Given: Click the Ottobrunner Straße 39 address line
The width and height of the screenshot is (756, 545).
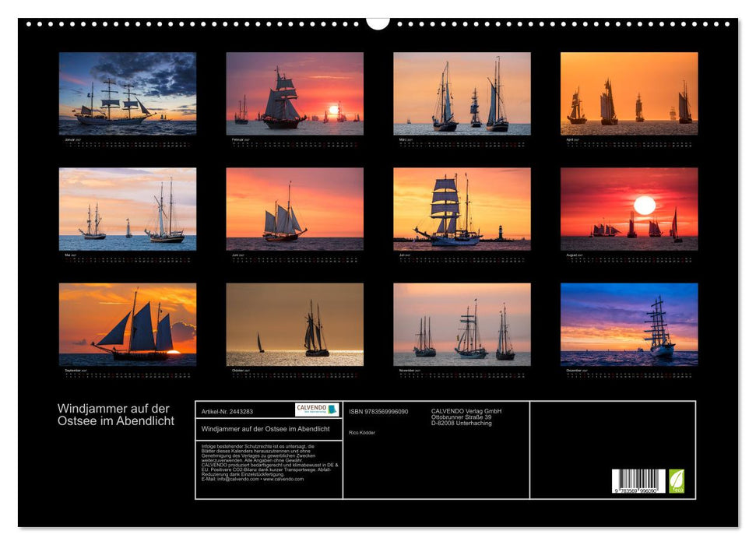Looking at the screenshot, I should pos(462,417).
